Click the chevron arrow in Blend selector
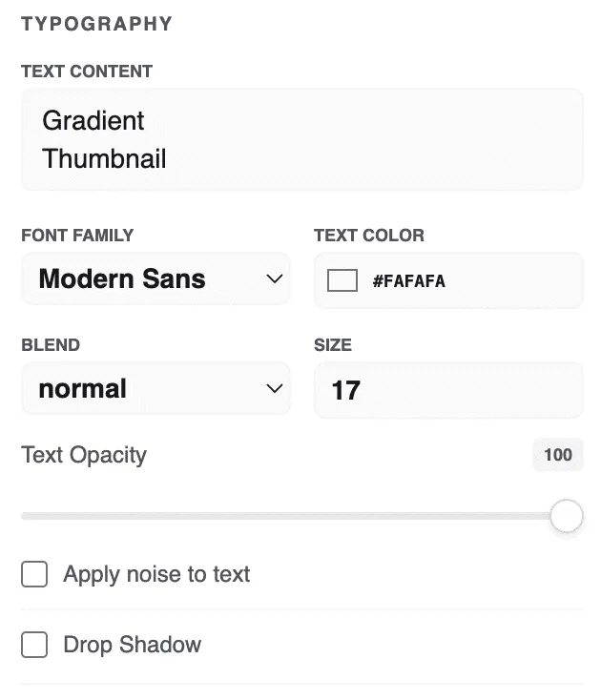Viewport: 601px width, 700px height. coord(274,389)
